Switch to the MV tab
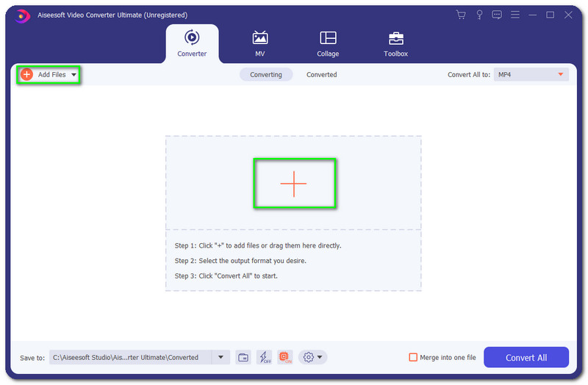The width and height of the screenshot is (588, 385). click(259, 43)
